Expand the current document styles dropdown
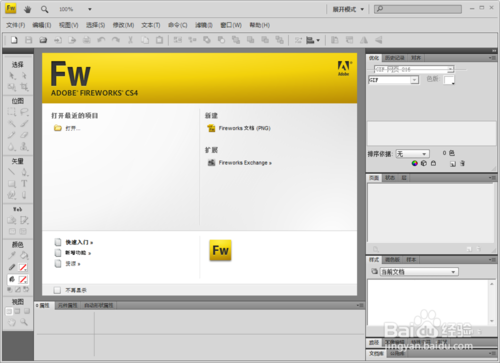The width and height of the screenshot is (500, 363). (x=419, y=272)
